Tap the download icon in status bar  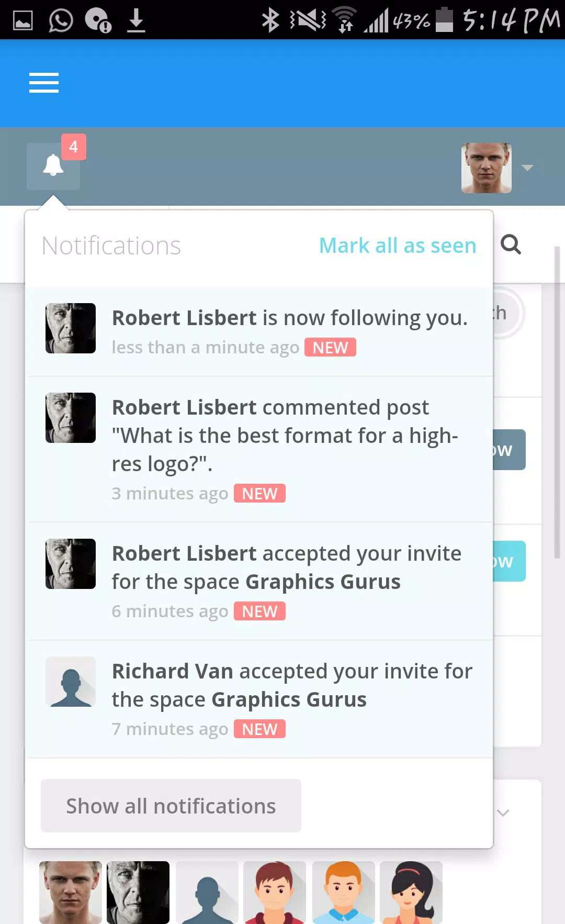tap(136, 21)
